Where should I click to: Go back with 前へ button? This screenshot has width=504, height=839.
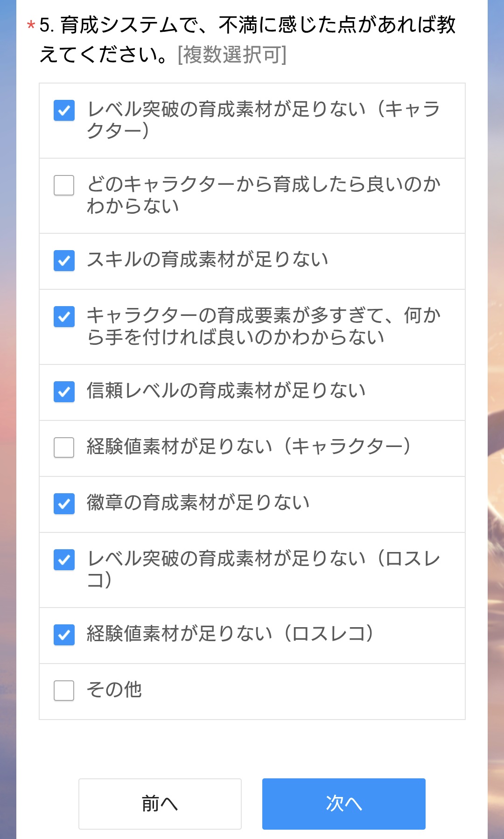point(160,804)
